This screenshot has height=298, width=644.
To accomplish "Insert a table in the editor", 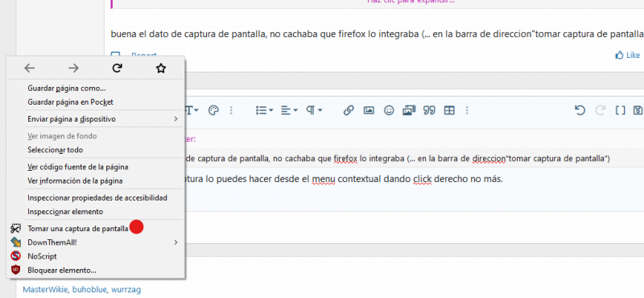I will (x=449, y=110).
